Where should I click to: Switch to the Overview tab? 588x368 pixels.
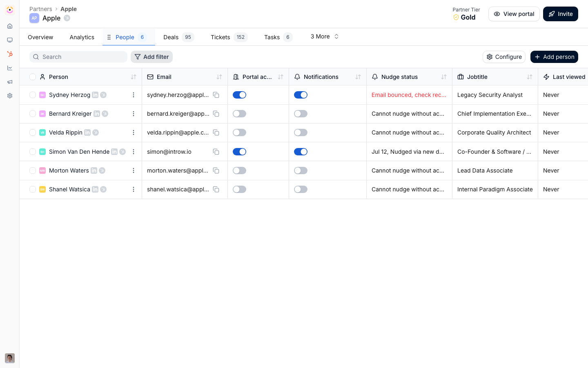[x=40, y=37]
